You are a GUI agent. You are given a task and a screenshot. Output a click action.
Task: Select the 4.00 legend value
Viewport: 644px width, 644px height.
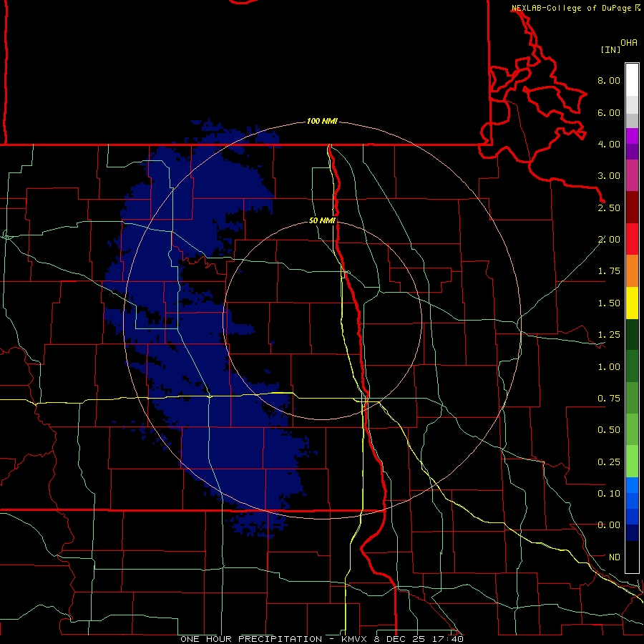click(x=609, y=144)
